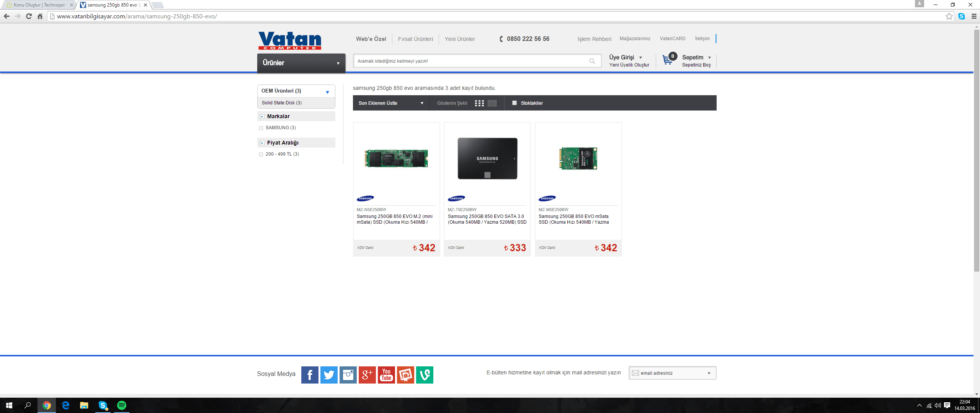
Task: Click the Yeni Üyelik Oluştur link
Action: [629, 65]
